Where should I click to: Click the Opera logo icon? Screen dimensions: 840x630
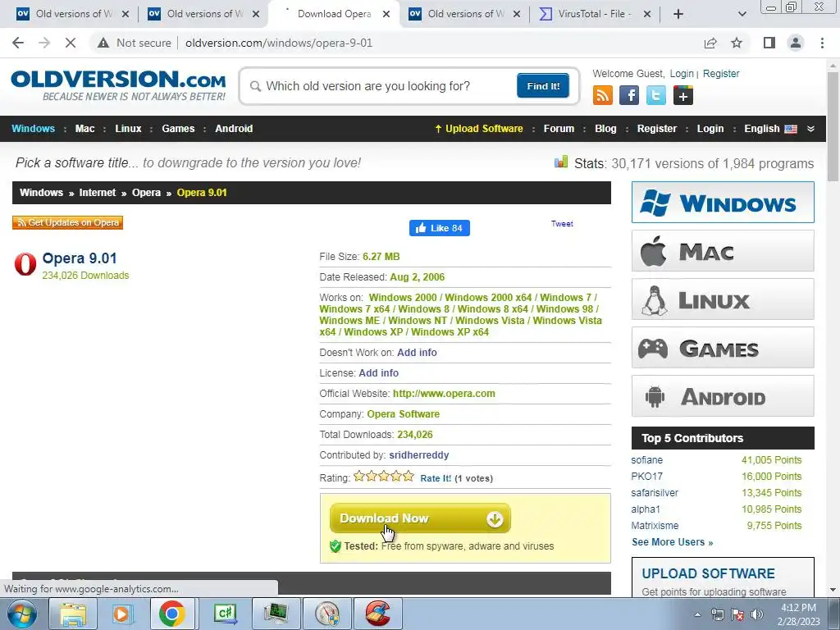point(25,264)
